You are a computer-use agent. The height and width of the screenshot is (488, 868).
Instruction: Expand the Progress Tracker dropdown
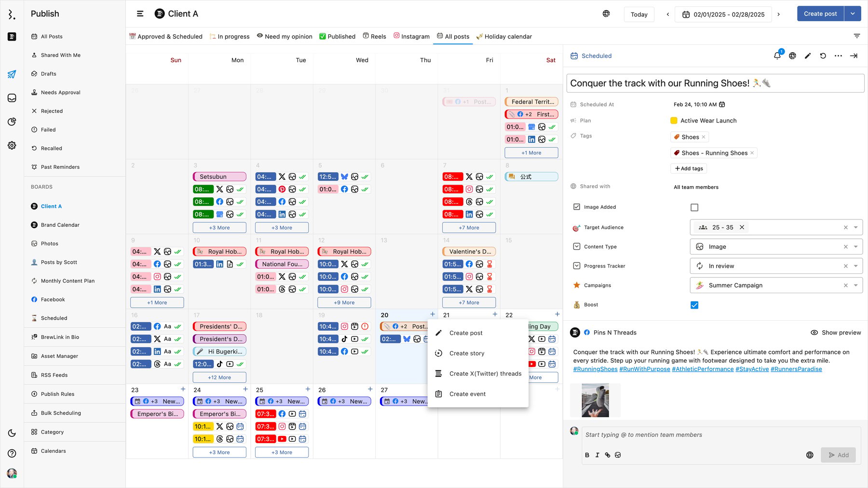856,266
